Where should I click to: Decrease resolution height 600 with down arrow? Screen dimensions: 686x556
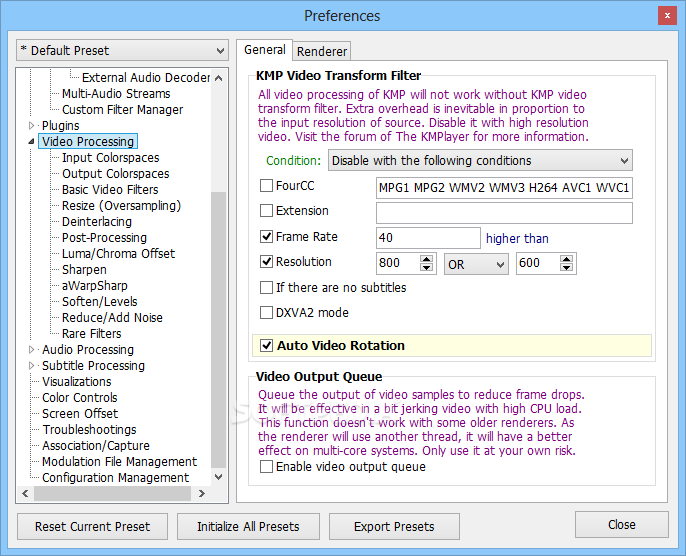pos(567,267)
